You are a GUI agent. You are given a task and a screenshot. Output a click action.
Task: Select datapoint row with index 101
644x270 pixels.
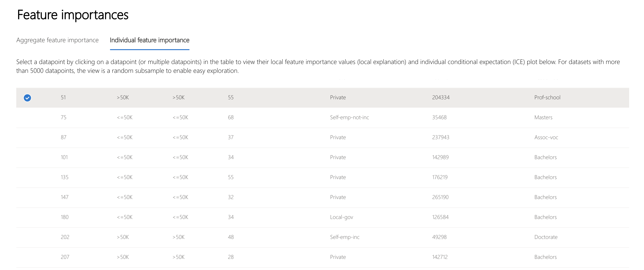[322, 157]
